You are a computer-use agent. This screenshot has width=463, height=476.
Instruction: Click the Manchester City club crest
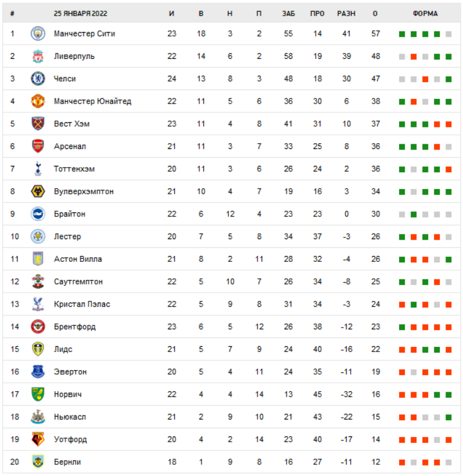click(38, 34)
